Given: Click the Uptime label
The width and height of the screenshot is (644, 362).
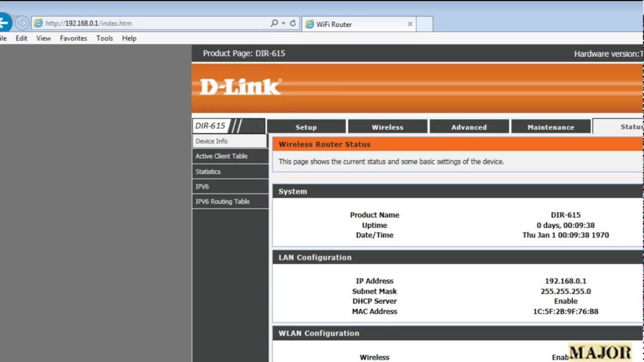Looking at the screenshot, I should [374, 225].
